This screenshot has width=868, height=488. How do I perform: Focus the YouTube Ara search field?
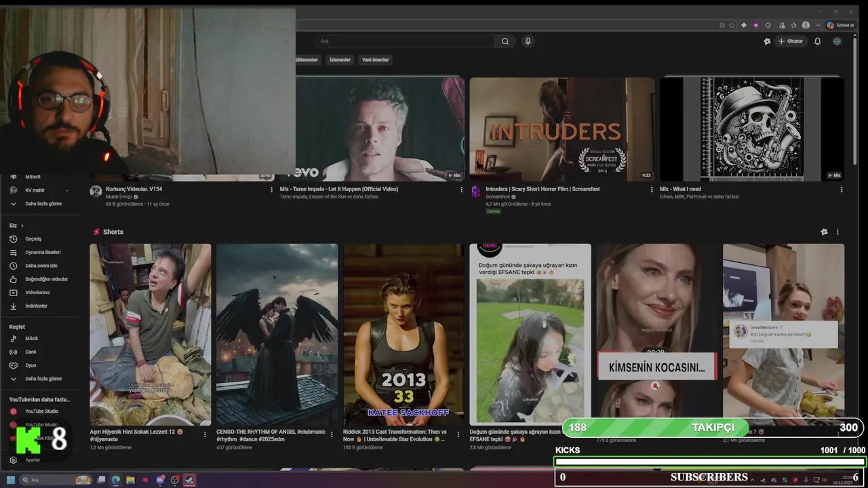pyautogui.click(x=405, y=41)
